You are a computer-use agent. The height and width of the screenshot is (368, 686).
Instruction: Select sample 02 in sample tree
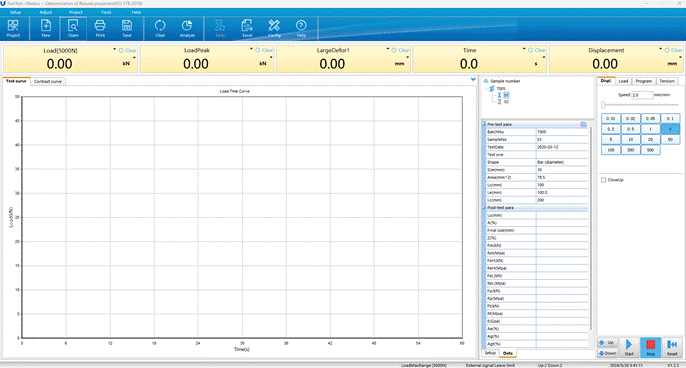click(x=506, y=102)
